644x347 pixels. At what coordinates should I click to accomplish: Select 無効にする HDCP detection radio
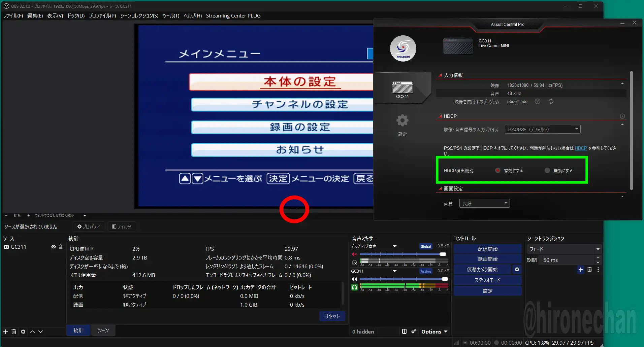pos(547,170)
